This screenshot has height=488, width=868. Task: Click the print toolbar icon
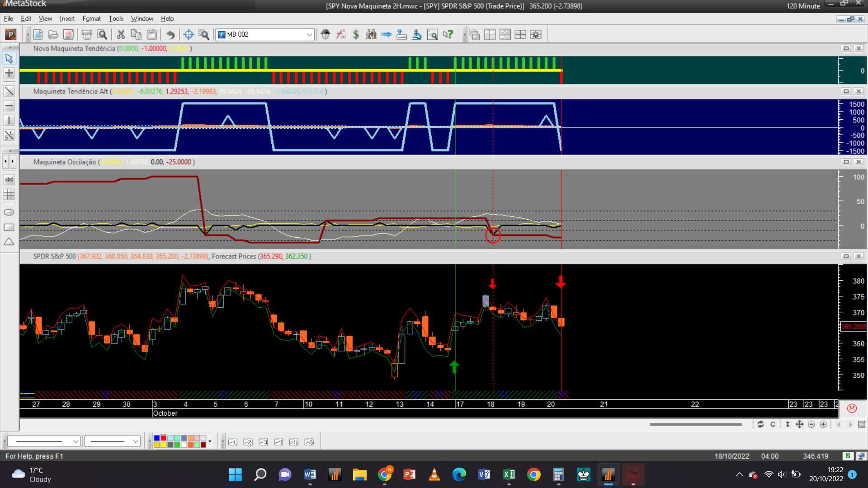(87, 34)
